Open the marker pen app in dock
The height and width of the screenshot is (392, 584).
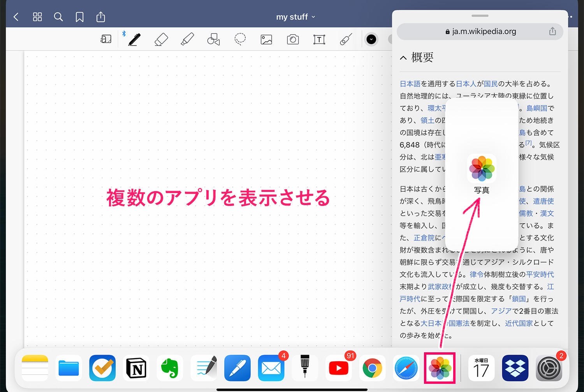(305, 368)
